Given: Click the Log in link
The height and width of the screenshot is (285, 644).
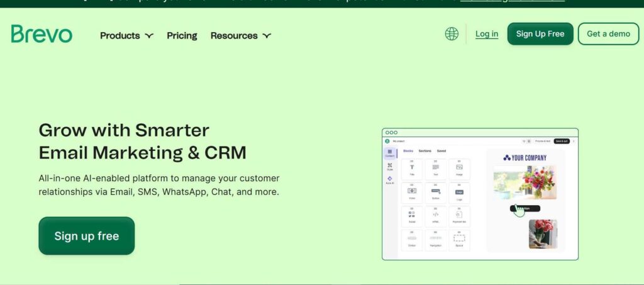Looking at the screenshot, I should coord(487,34).
